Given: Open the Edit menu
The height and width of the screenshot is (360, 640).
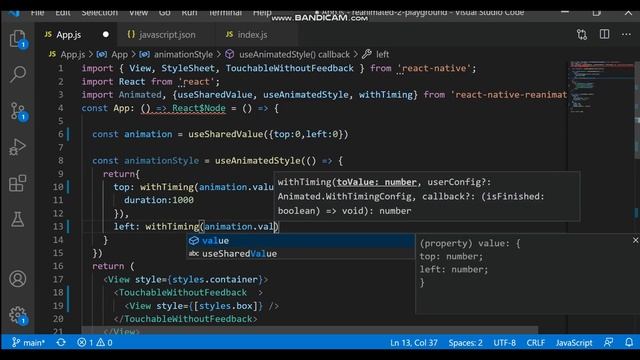Looking at the screenshot, I should point(63,12).
